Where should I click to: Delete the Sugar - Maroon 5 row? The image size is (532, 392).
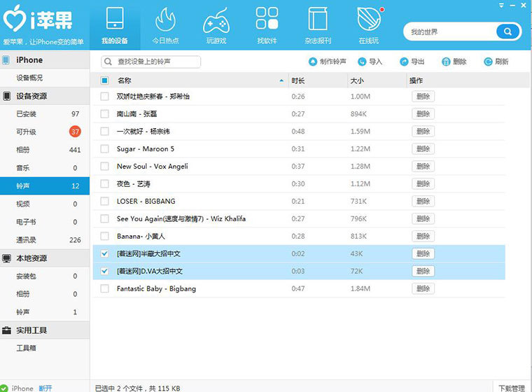[423, 148]
